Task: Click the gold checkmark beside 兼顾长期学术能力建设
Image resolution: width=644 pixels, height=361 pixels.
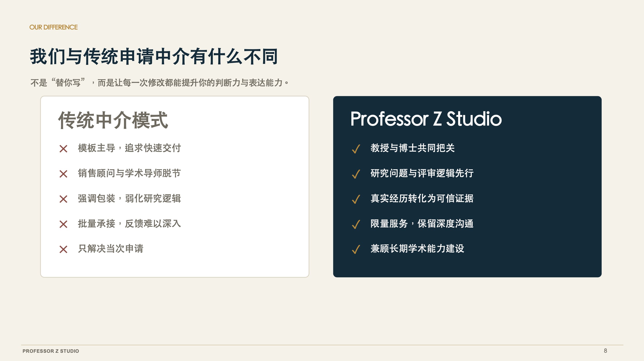Action: (356, 249)
